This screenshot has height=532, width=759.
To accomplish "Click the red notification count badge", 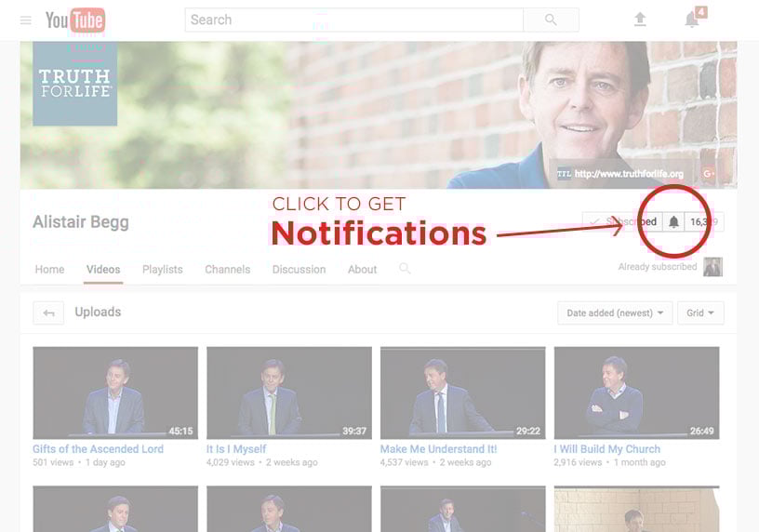I will coord(701,11).
